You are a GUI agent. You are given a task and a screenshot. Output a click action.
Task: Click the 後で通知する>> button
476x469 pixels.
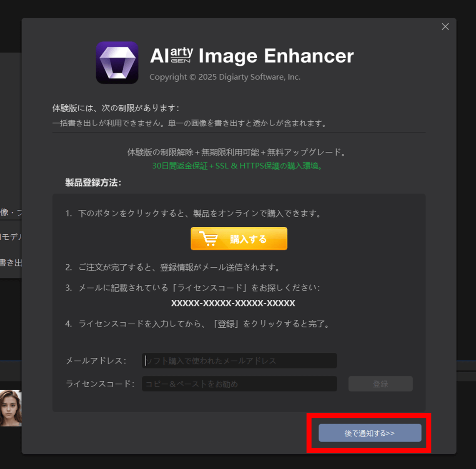370,433
